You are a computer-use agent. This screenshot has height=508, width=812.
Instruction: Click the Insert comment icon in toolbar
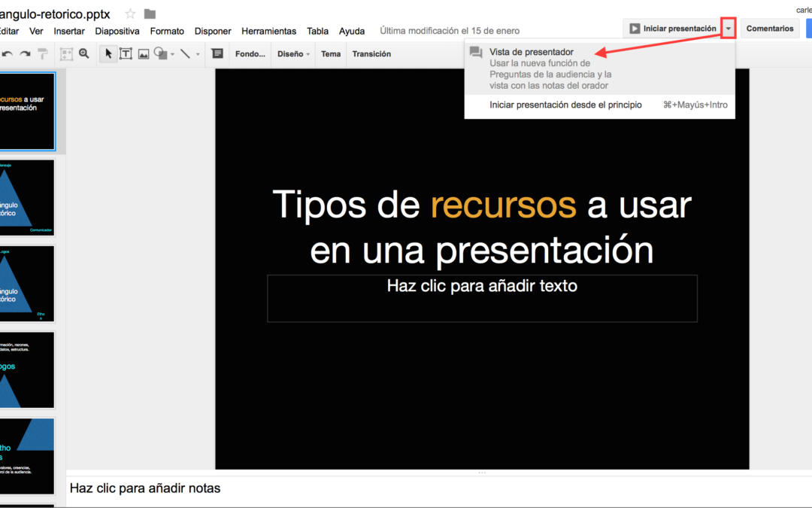217,53
